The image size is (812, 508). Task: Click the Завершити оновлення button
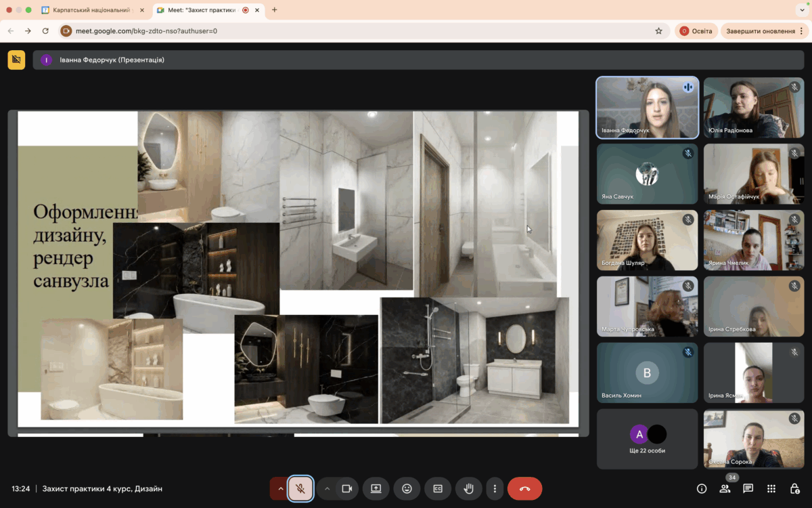[760, 31]
